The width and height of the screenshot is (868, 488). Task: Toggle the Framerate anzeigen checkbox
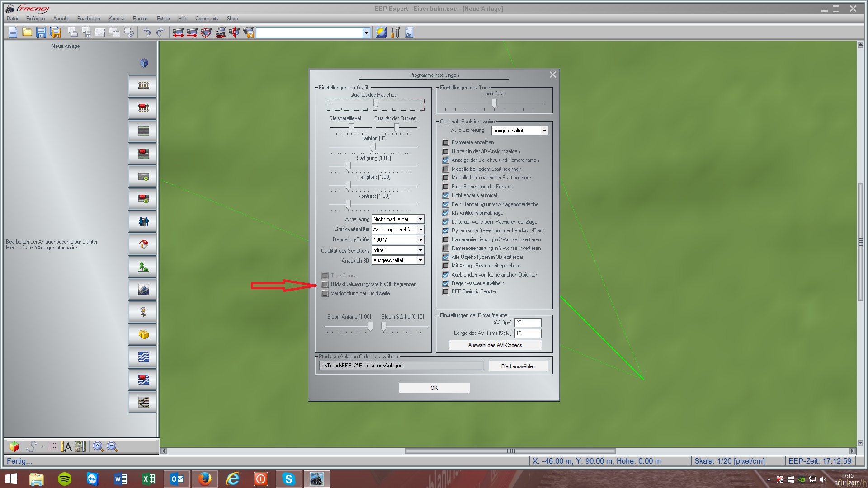pyautogui.click(x=446, y=142)
